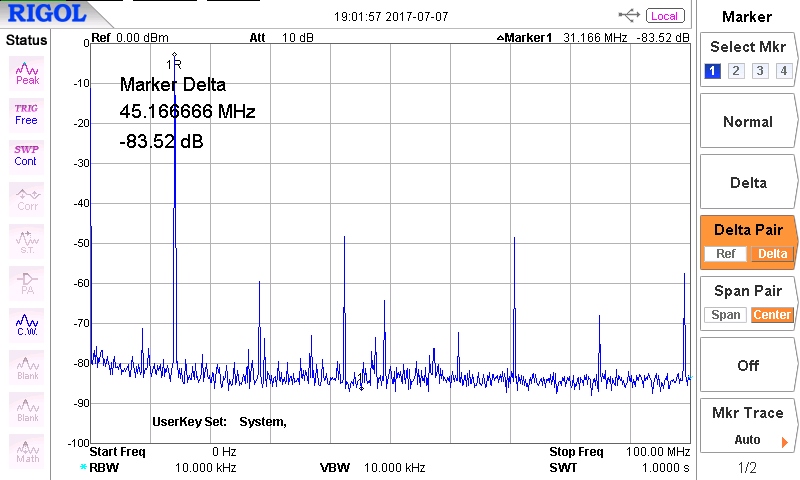Choose the Delta marker mode
This screenshot has height=480, width=800.
click(748, 183)
